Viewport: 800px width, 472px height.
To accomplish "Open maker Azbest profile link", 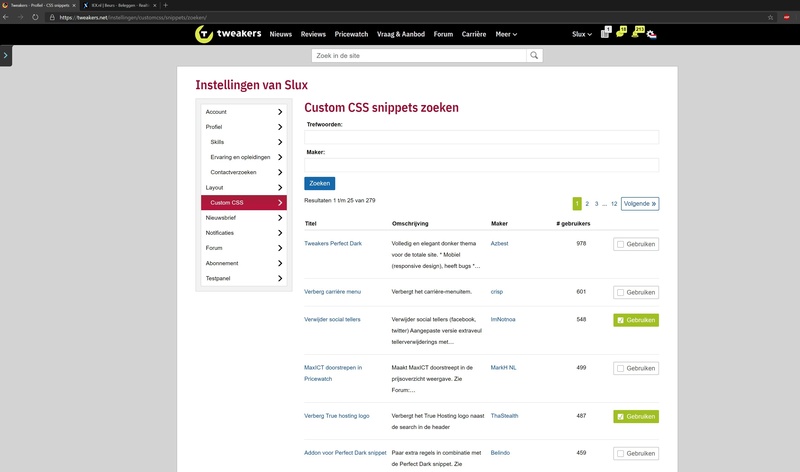I will pyautogui.click(x=499, y=243).
